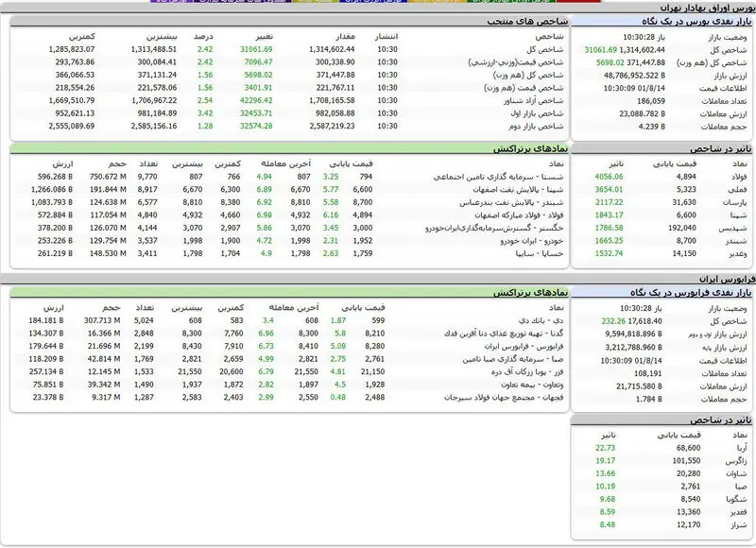
Task: Open the فجهان - مجتمع جهان فولاد سیرجان link
Action: 504,398
